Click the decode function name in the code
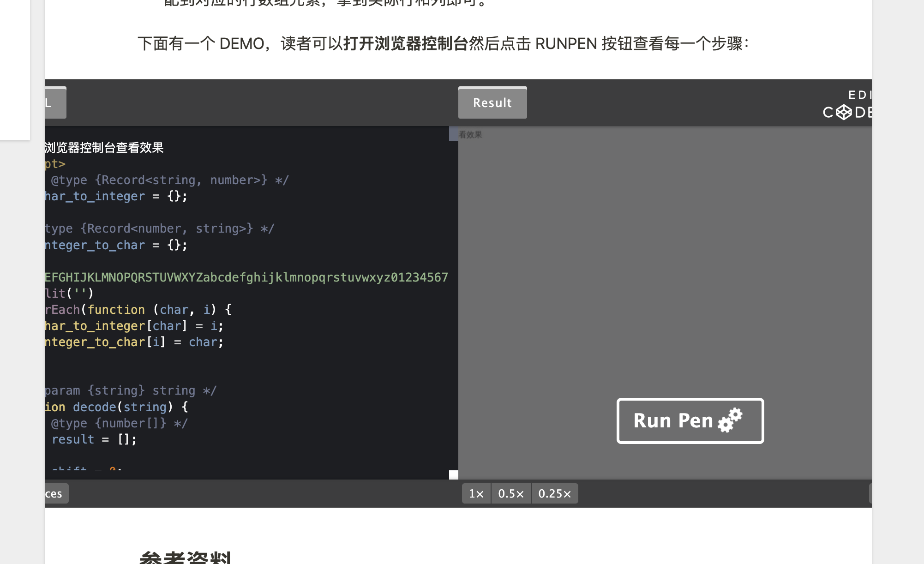 (94, 407)
